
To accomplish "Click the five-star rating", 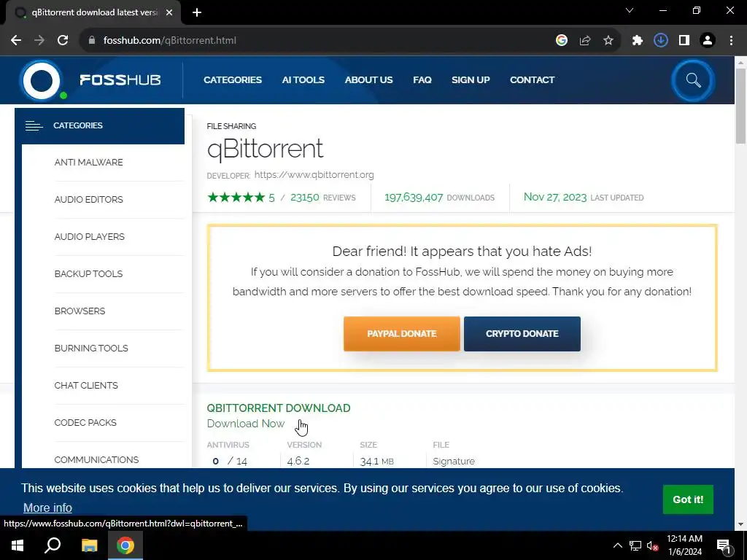I will coord(236,197).
